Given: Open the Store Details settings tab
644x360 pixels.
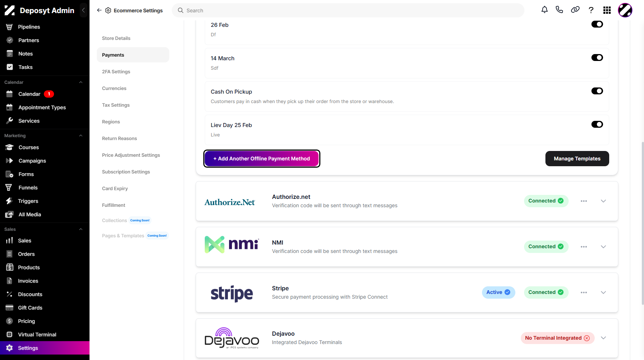Looking at the screenshot, I should pyautogui.click(x=133, y=38).
